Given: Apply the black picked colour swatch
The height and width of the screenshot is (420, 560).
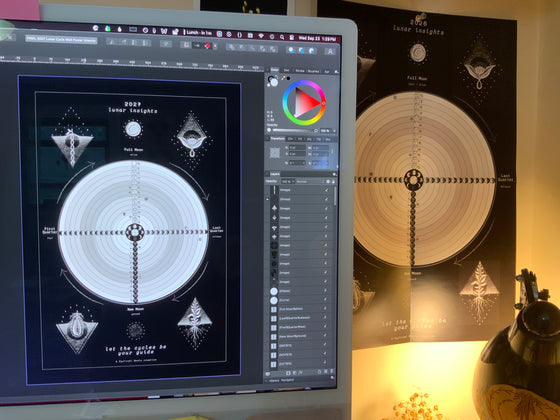Looking at the screenshot, I should tap(288, 78).
